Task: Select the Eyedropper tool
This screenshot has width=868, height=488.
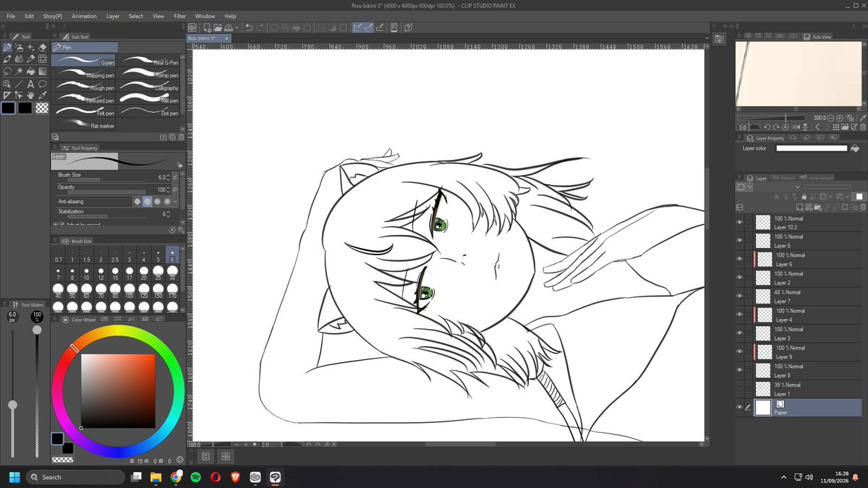Action: coord(42,95)
